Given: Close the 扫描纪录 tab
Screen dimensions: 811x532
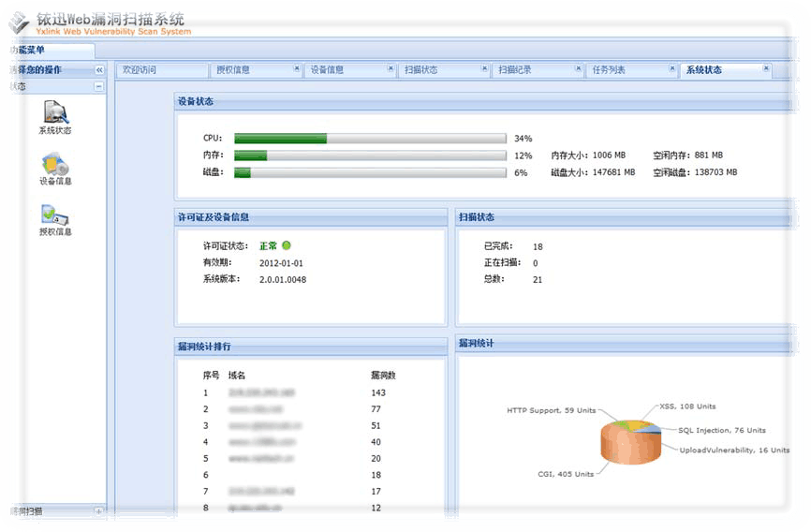Looking at the screenshot, I should 578,68.
